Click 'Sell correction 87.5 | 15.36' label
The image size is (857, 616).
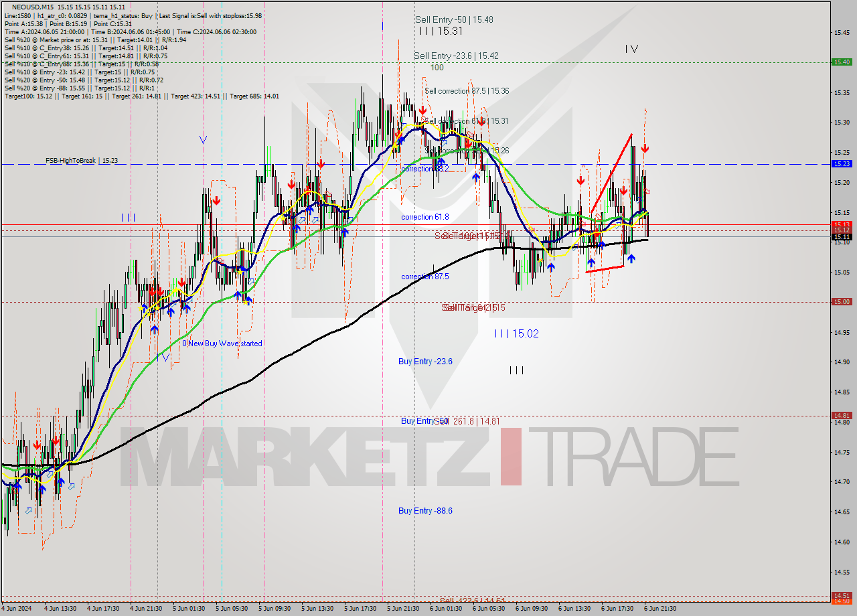point(467,91)
